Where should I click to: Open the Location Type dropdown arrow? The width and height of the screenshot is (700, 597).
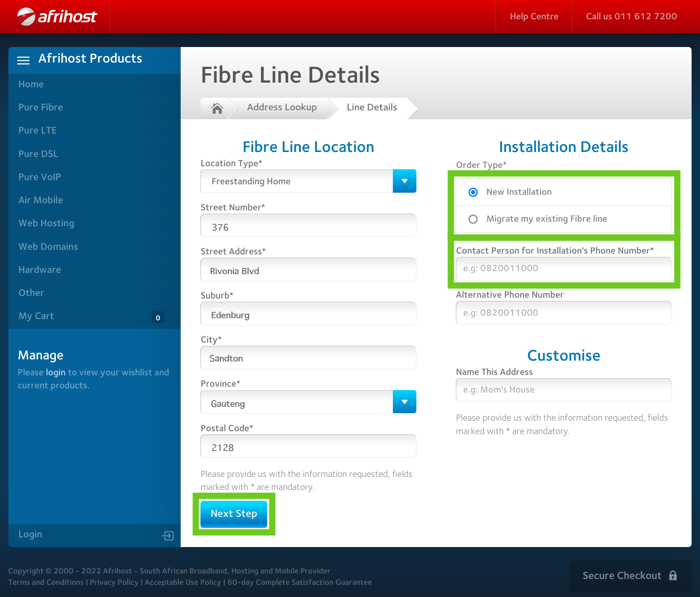coord(404,181)
